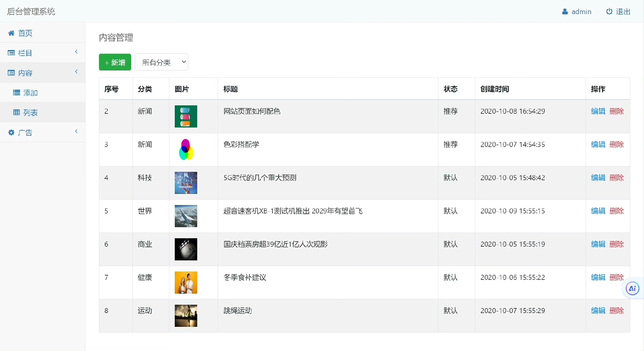Click the 栏目 sidebar icon
This screenshot has width=644, height=351.
[x=11, y=53]
